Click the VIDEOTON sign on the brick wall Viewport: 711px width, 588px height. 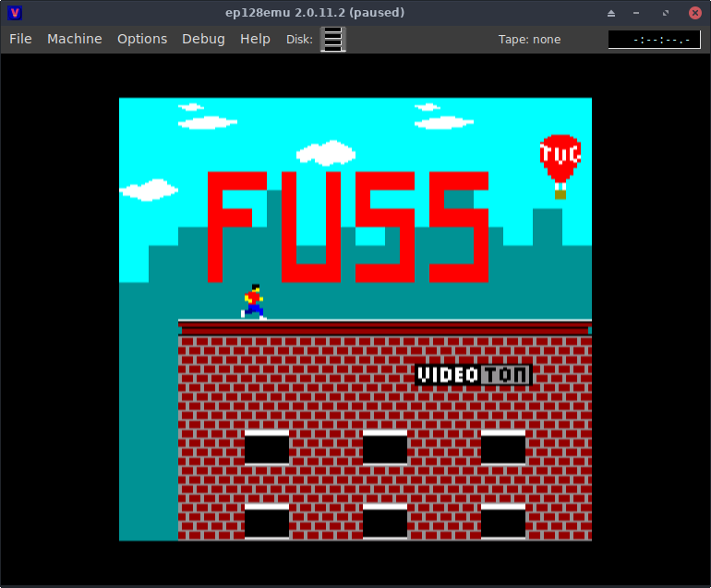click(x=474, y=375)
